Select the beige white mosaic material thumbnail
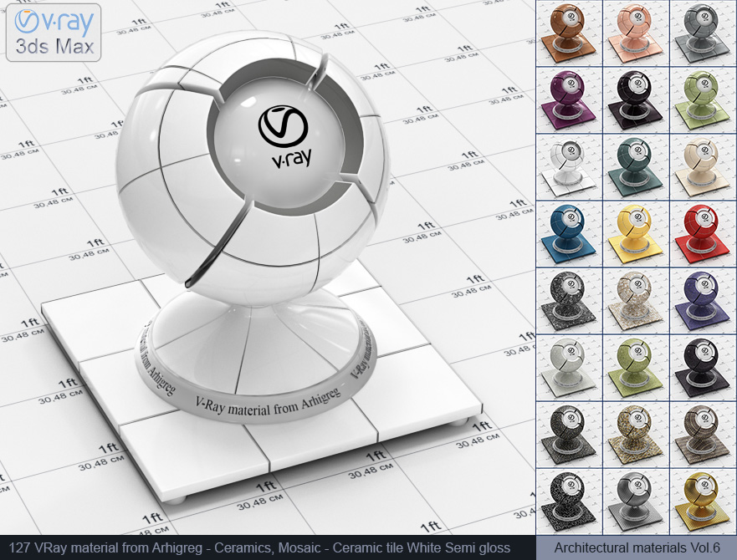737x560 pixels. click(x=636, y=301)
